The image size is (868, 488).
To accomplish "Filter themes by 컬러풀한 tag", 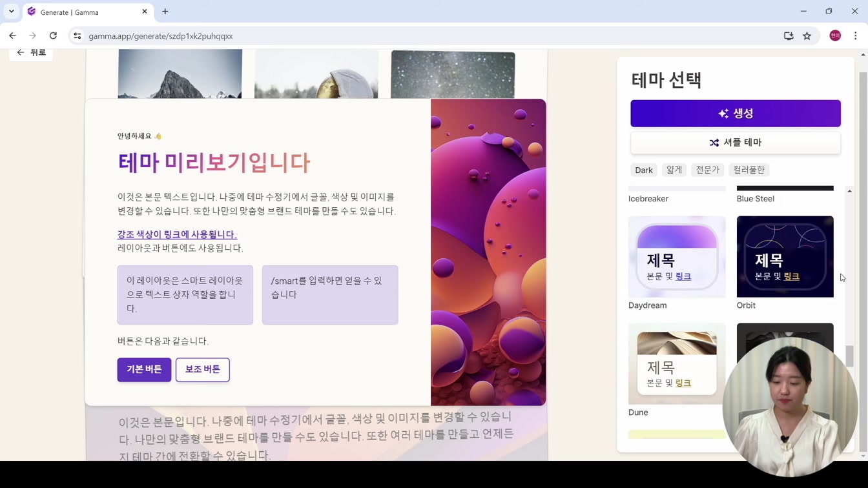I will (x=749, y=170).
